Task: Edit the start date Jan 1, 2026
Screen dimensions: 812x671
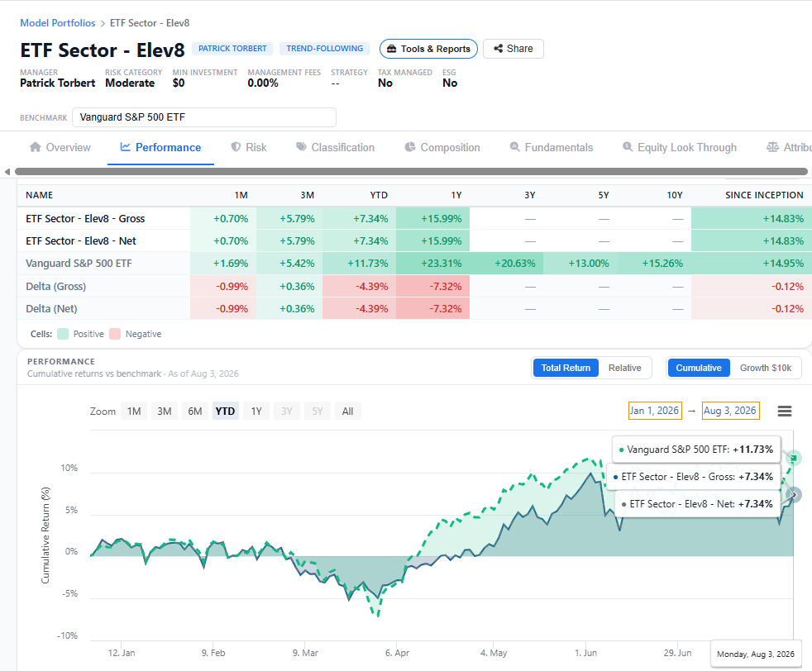Action: pyautogui.click(x=655, y=411)
